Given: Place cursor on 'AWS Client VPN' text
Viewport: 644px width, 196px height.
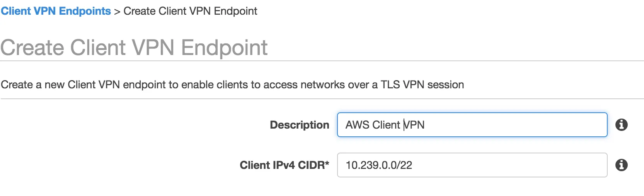Looking at the screenshot, I should click(385, 125).
